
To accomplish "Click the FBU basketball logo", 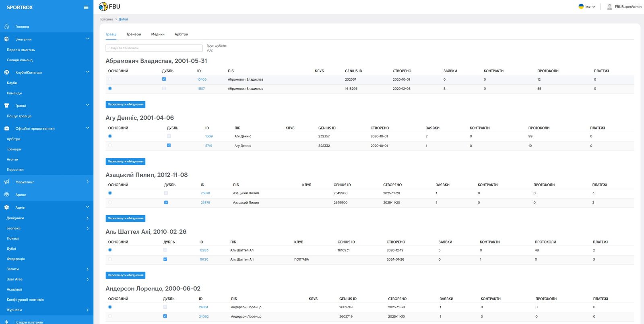I will [103, 6].
